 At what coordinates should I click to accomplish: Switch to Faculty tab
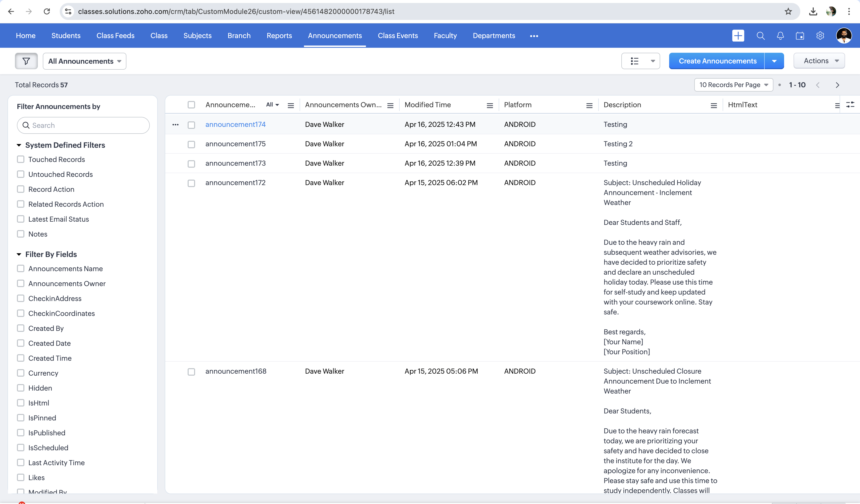[445, 36]
